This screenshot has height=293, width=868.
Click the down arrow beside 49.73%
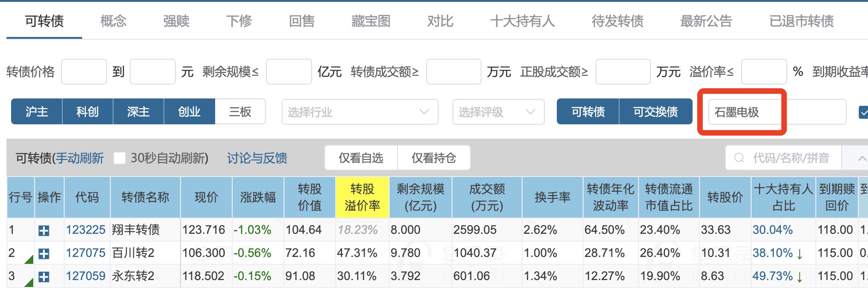point(799,277)
